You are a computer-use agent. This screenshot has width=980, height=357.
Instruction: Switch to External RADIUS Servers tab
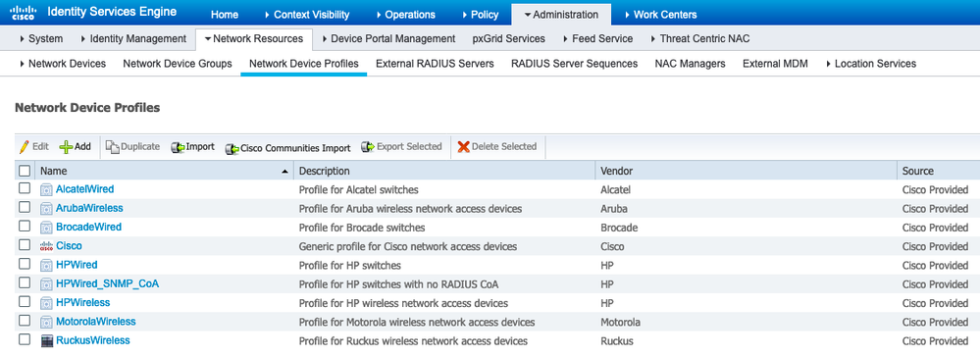click(x=435, y=64)
